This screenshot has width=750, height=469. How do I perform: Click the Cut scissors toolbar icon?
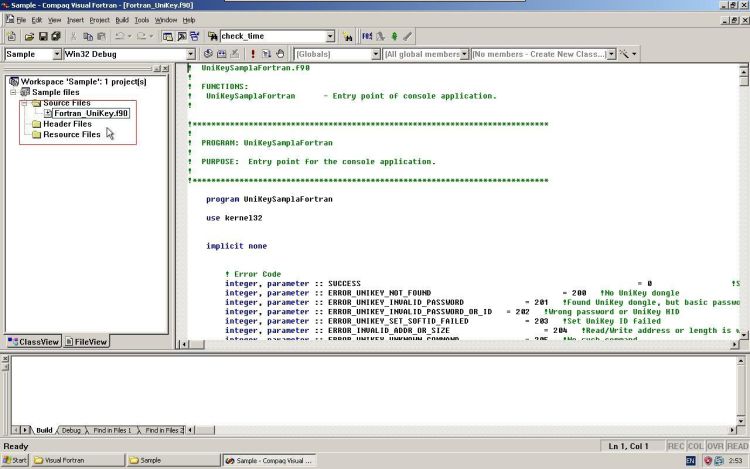point(74,36)
